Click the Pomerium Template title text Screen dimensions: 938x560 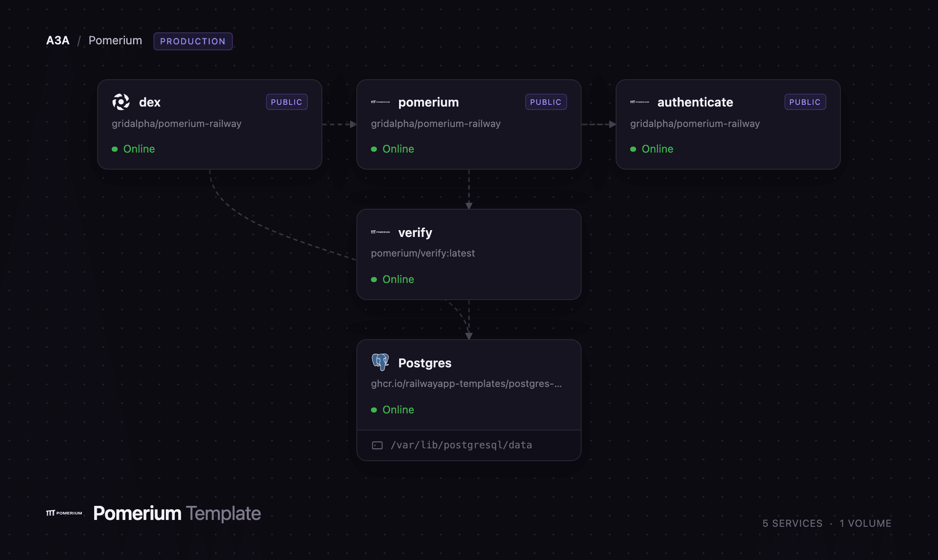point(177,514)
